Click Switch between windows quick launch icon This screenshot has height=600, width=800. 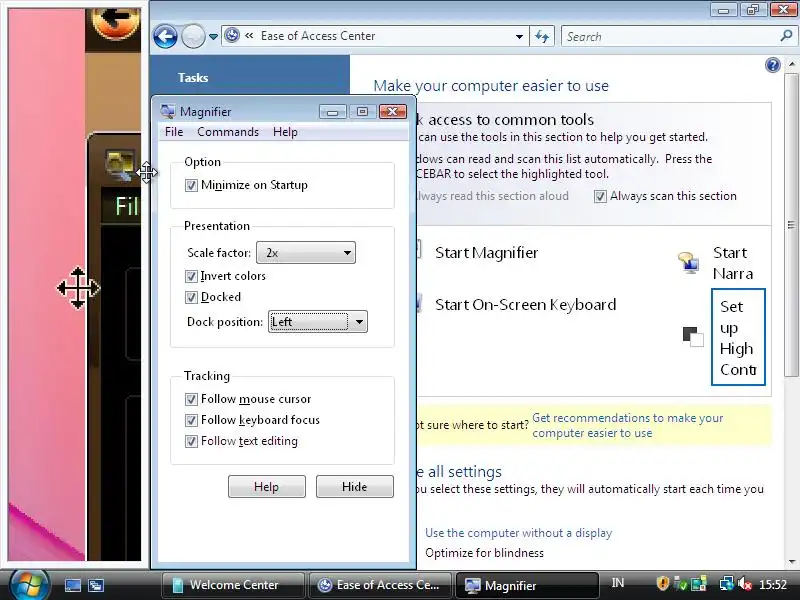click(95, 585)
